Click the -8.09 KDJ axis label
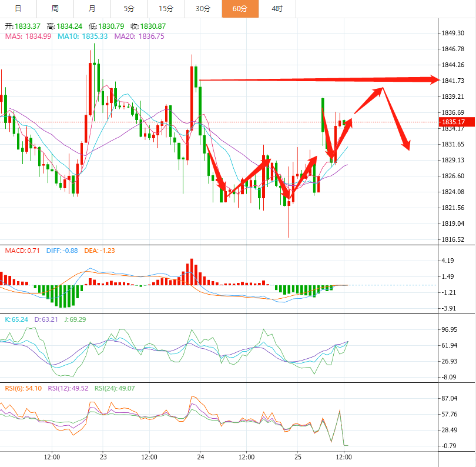 pos(449,377)
